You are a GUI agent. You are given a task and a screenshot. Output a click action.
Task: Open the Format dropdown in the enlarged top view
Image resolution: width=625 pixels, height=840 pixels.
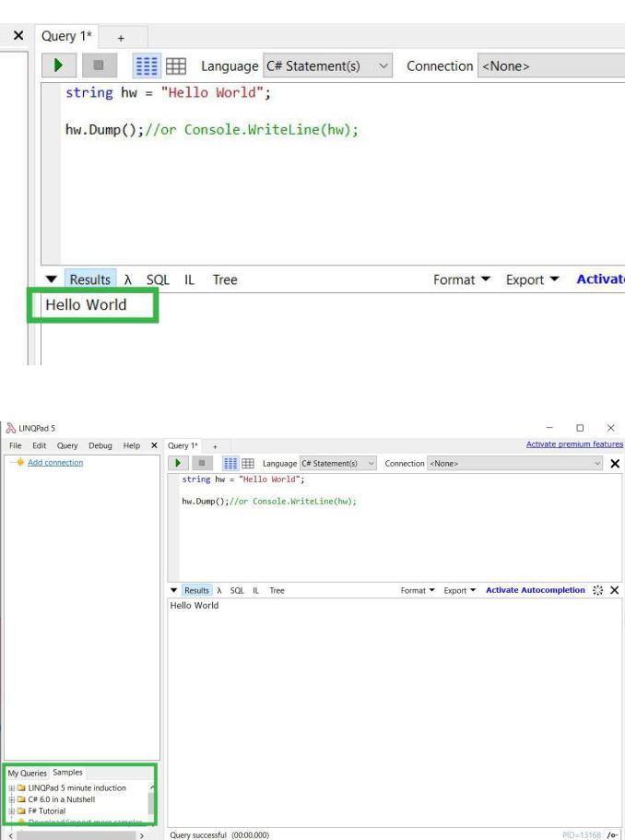(x=462, y=279)
